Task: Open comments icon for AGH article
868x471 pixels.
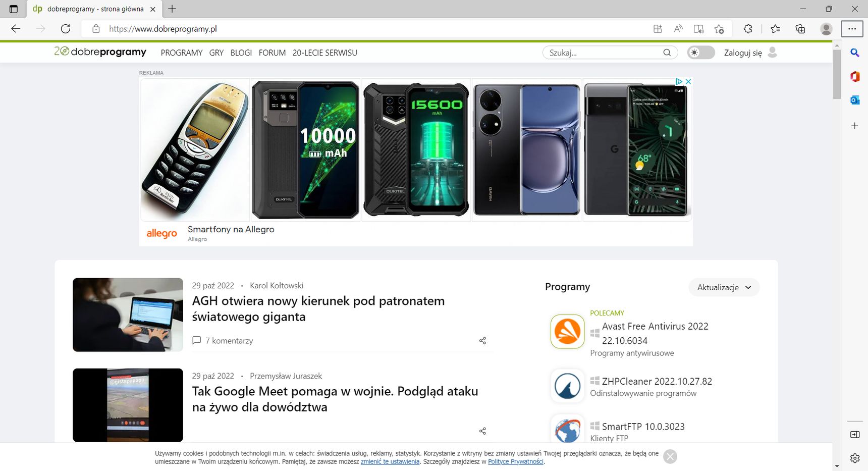Action: click(197, 340)
